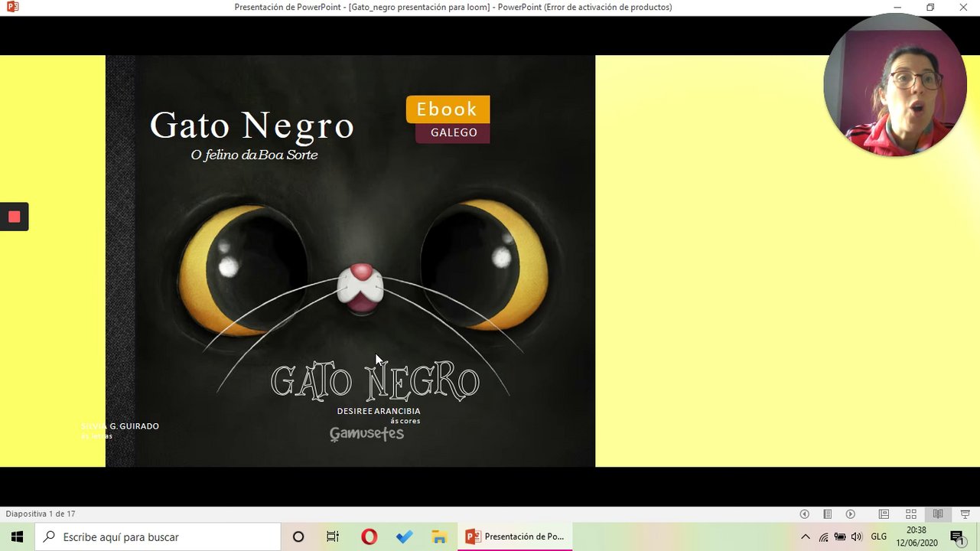
Task: Select the Reading View icon
Action: [938, 514]
